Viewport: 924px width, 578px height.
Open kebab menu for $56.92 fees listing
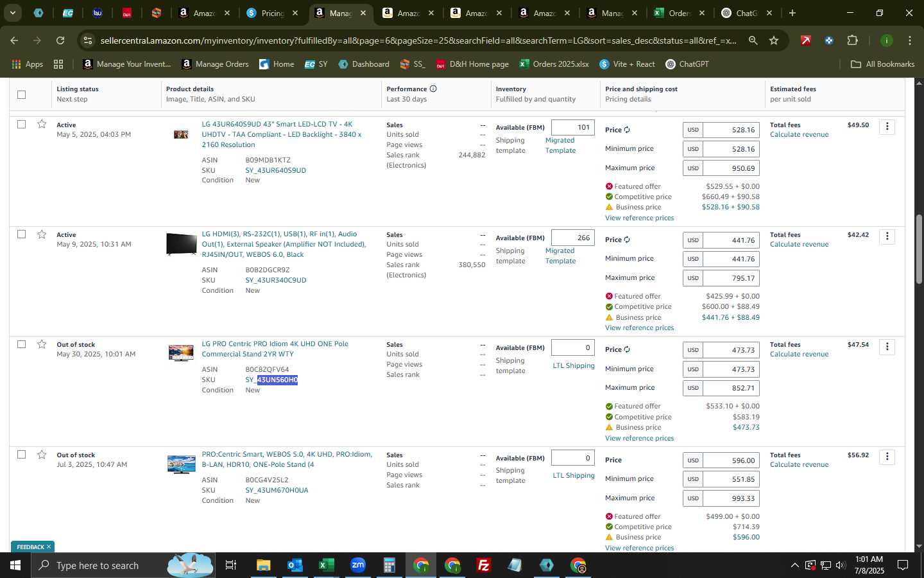tap(887, 457)
